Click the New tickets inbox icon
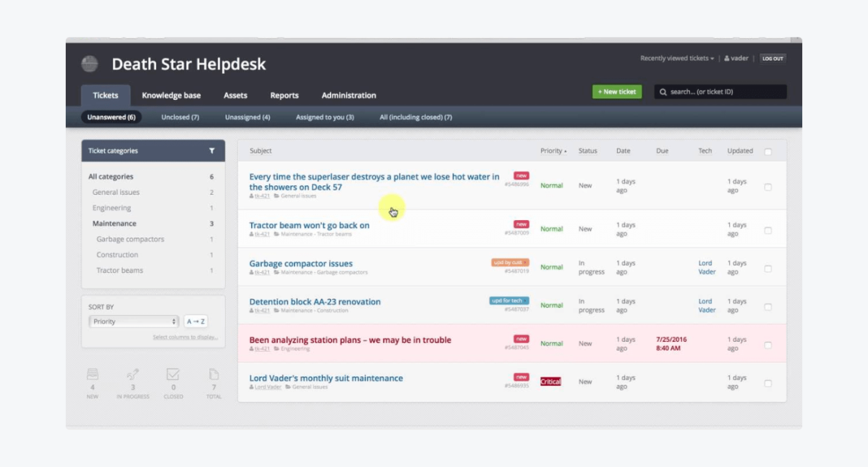The width and height of the screenshot is (868, 467). (93, 375)
